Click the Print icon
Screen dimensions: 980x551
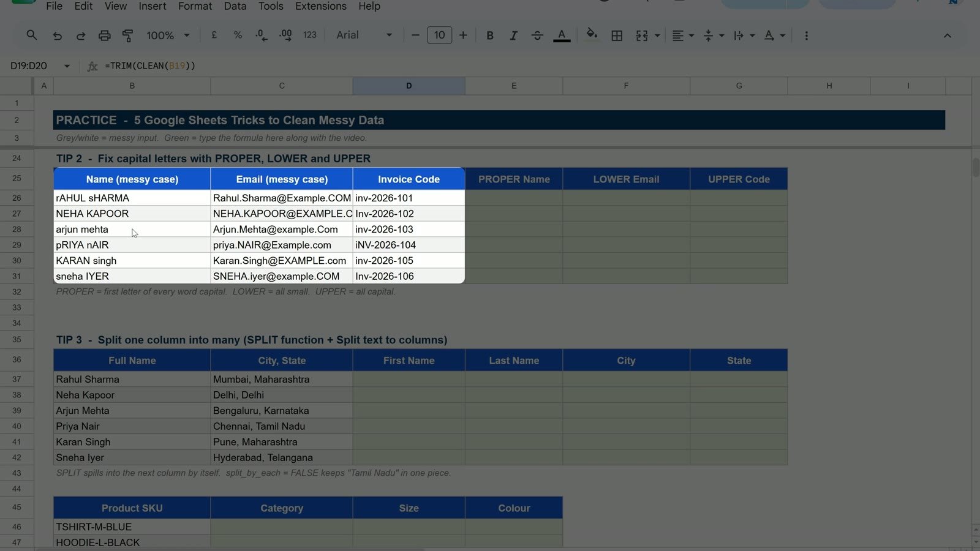tap(104, 36)
